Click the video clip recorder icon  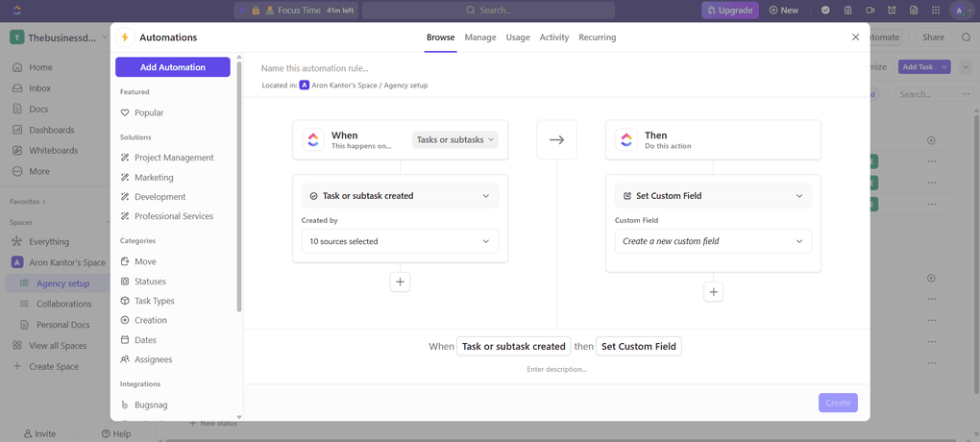pyautogui.click(x=870, y=10)
